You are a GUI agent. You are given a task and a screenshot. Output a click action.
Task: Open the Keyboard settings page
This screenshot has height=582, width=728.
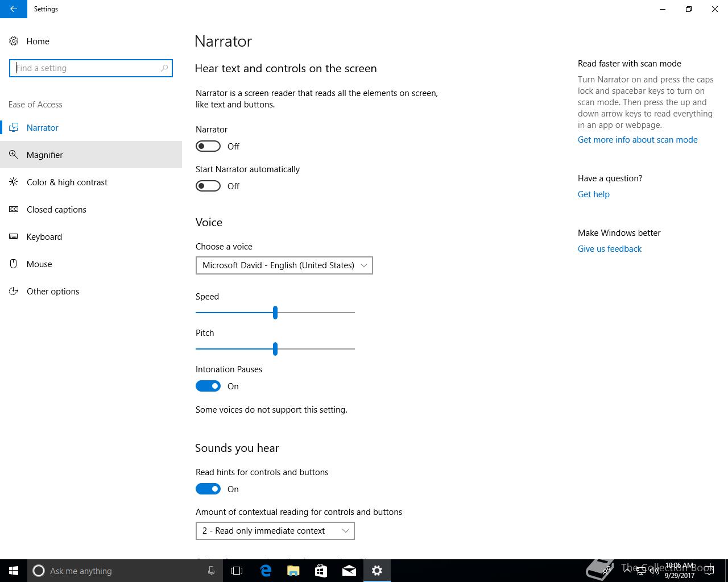(x=91, y=236)
